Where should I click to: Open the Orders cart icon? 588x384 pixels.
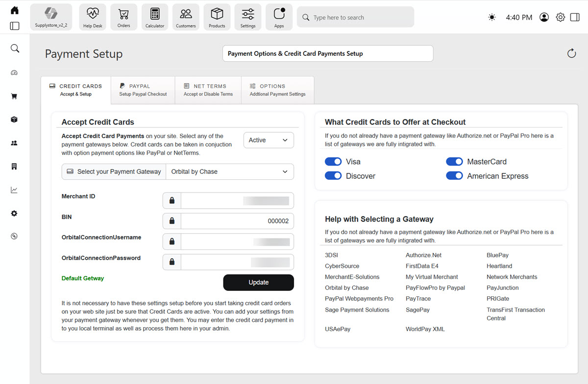point(123,17)
